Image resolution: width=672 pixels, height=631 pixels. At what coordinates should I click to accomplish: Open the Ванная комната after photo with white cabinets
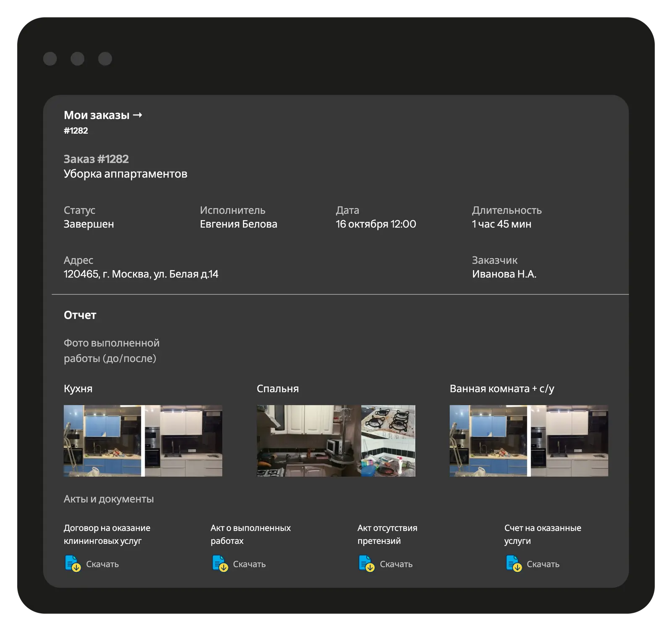pos(570,441)
